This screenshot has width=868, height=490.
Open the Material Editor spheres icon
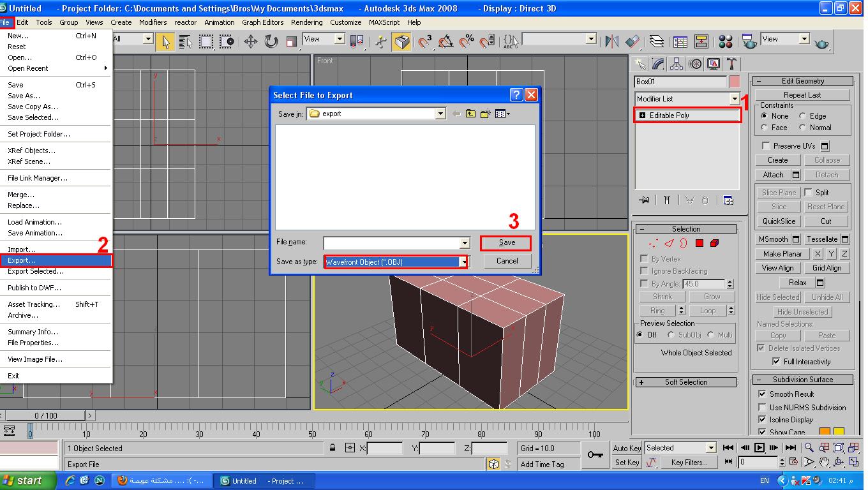coord(726,41)
